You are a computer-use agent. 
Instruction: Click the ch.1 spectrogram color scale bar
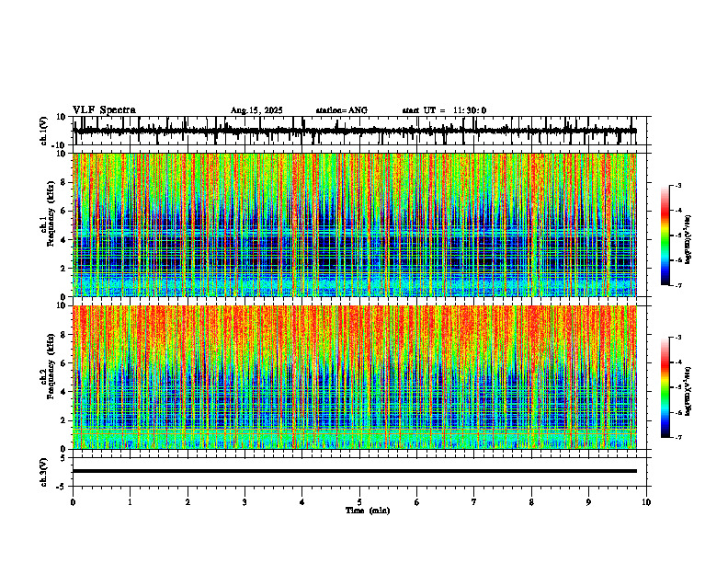click(665, 236)
